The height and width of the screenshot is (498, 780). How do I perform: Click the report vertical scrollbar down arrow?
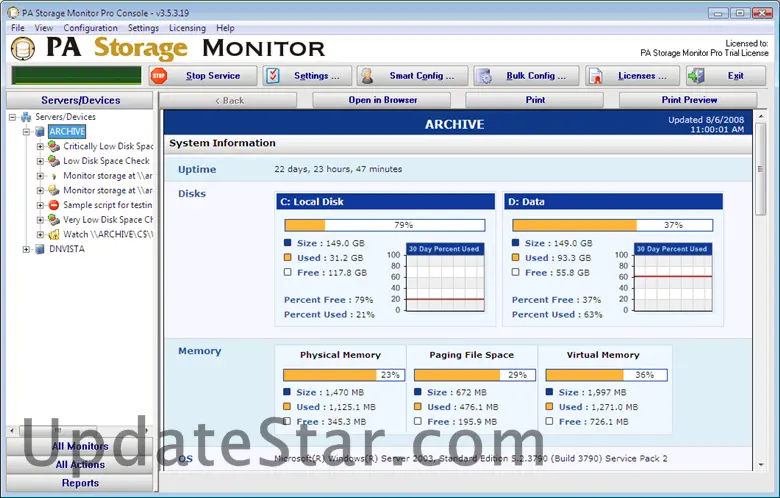coord(761,465)
